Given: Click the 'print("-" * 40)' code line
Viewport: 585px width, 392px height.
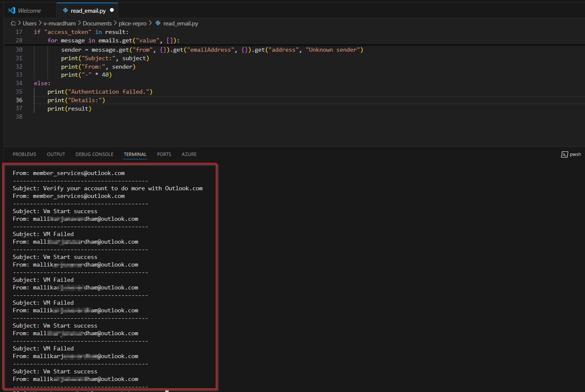Looking at the screenshot, I should pyautogui.click(x=86, y=75).
